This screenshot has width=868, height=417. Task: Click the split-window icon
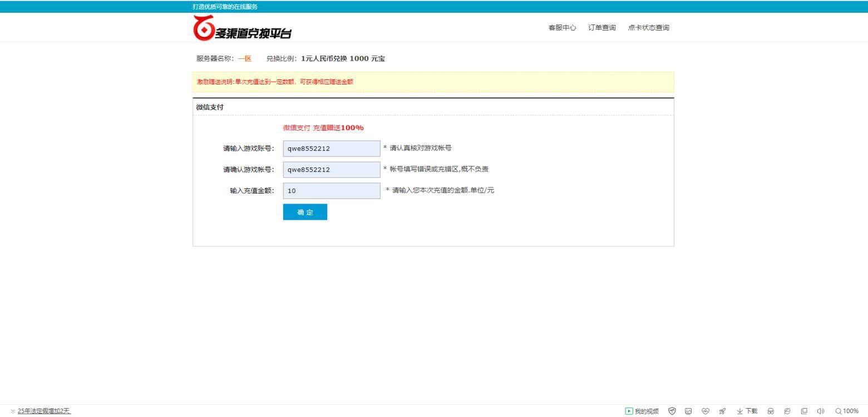[x=804, y=411]
